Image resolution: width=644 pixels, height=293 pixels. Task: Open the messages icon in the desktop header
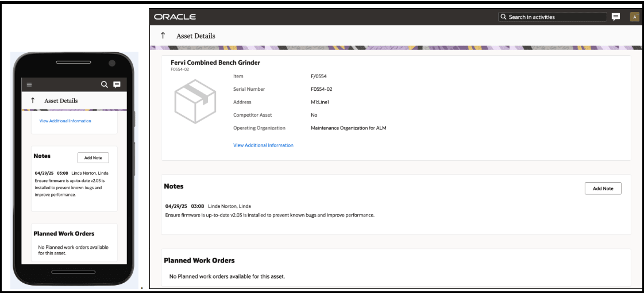[616, 17]
